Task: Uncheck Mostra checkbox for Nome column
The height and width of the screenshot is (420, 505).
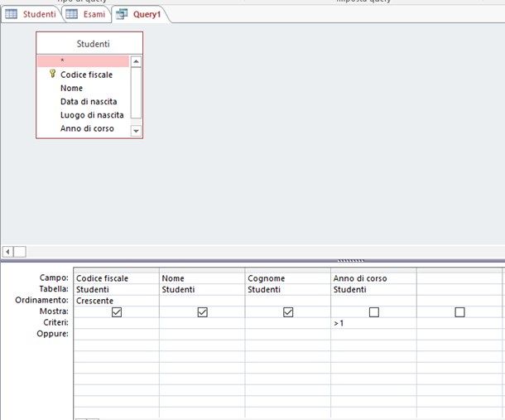Action: click(202, 312)
